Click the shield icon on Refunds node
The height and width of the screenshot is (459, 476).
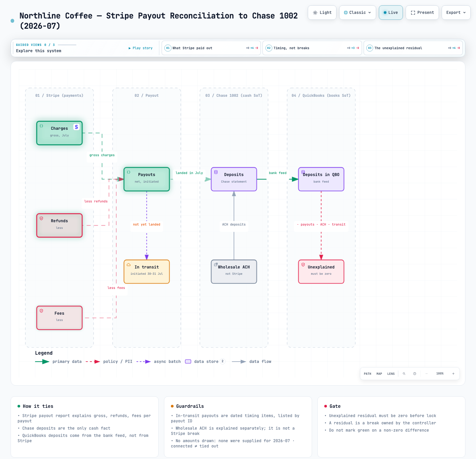click(41, 218)
